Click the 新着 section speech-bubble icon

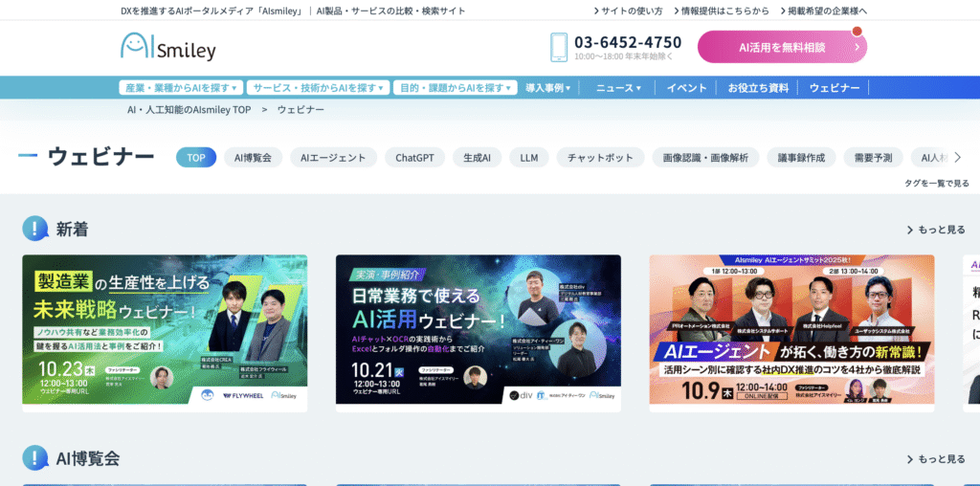click(x=35, y=229)
